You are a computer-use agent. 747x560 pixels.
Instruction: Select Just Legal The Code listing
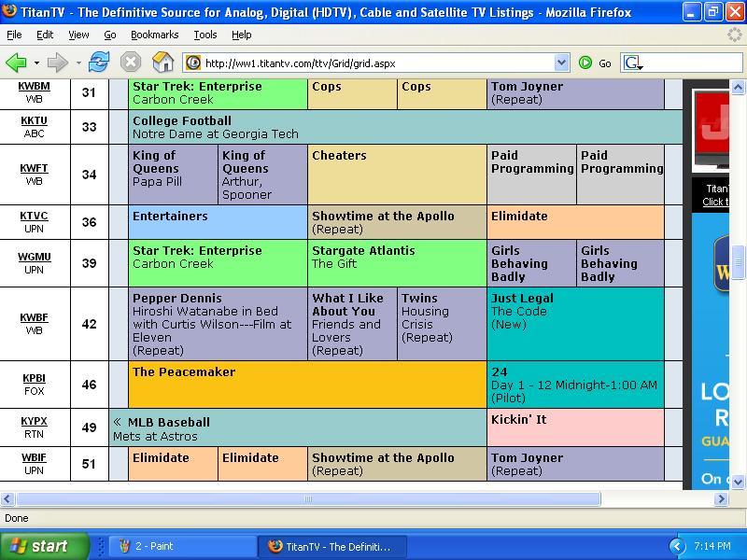pos(575,324)
